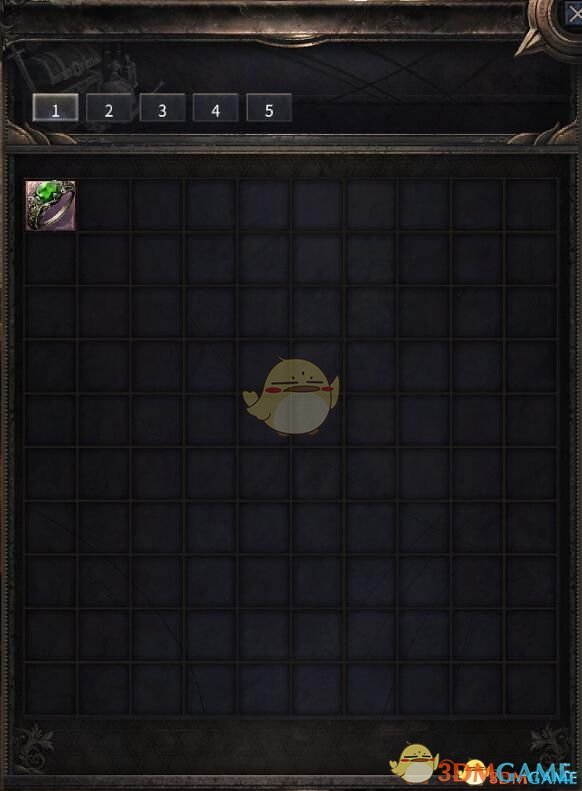Open stash tab 2
This screenshot has height=791, width=582.
point(109,107)
